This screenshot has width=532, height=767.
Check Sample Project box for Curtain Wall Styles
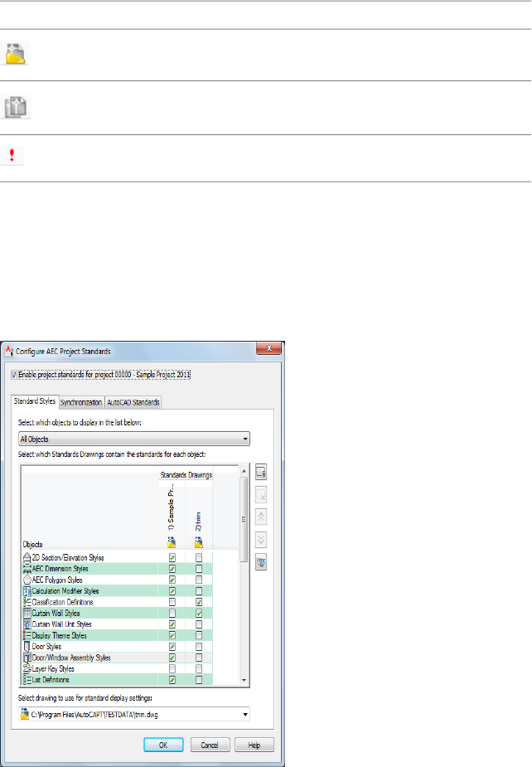tap(172, 613)
